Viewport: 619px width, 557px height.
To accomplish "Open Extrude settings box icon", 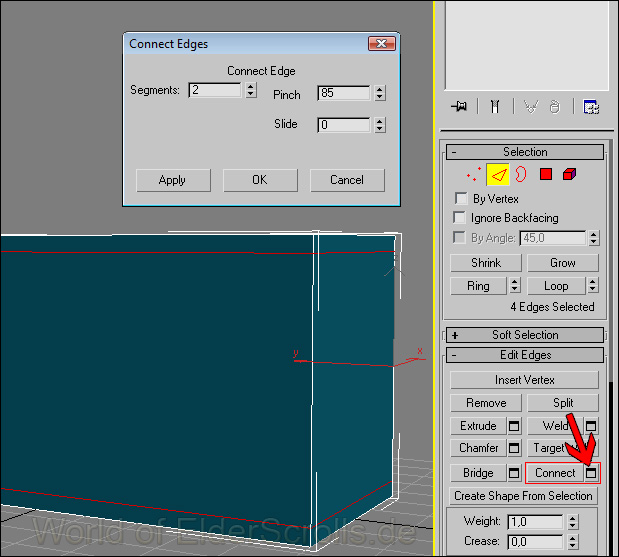I will tap(514, 426).
